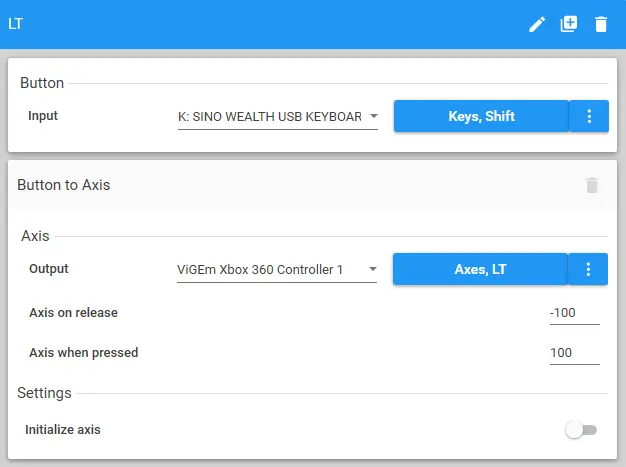
Task: Click the Initialize axis label text
Action: (x=63, y=430)
